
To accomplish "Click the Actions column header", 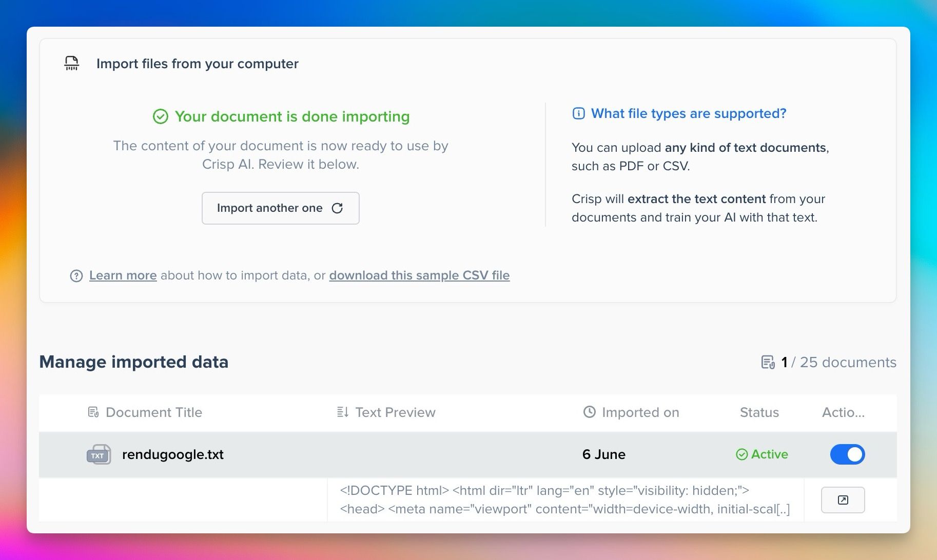I will click(x=843, y=412).
